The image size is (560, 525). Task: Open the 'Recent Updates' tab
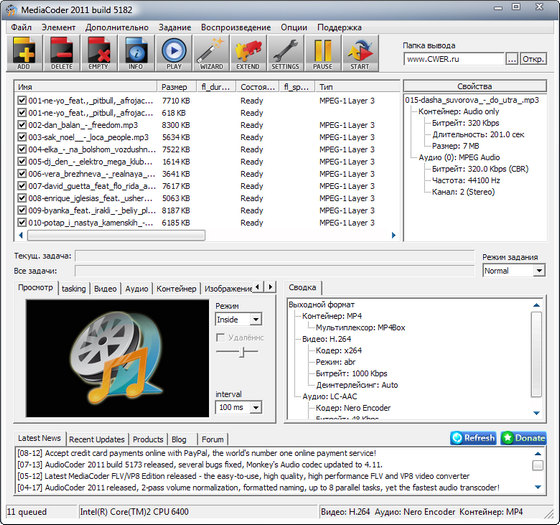[x=97, y=439]
